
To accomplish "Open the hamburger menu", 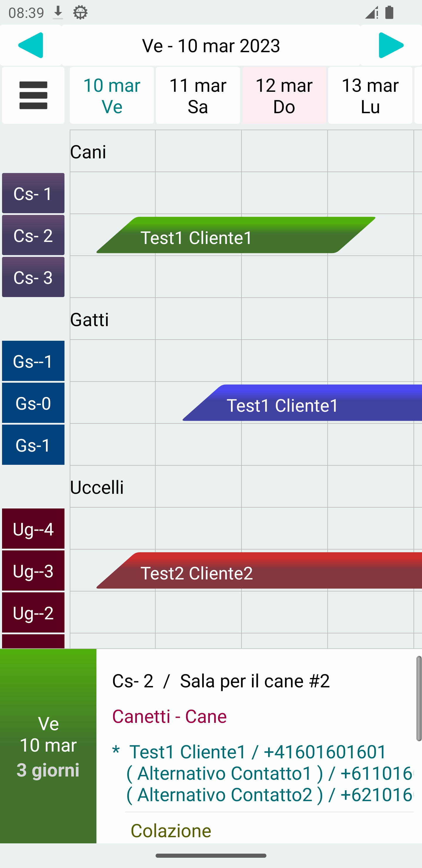I will pyautogui.click(x=33, y=95).
